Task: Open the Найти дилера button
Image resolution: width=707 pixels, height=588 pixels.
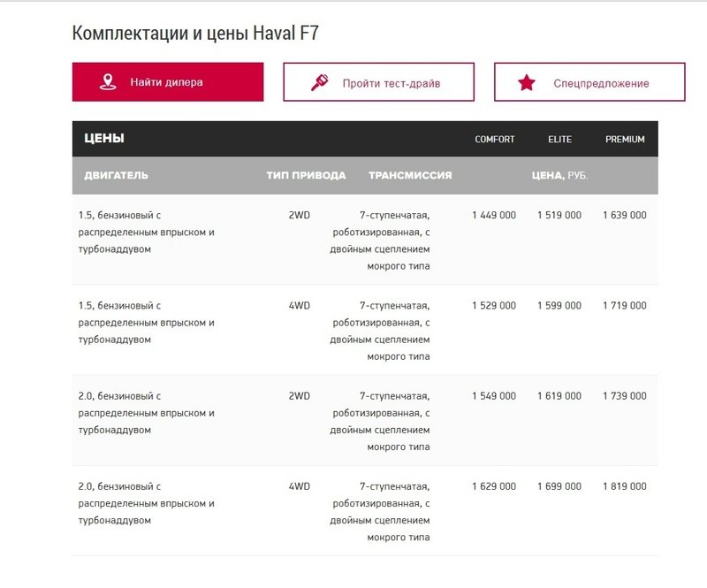Action: [x=168, y=81]
